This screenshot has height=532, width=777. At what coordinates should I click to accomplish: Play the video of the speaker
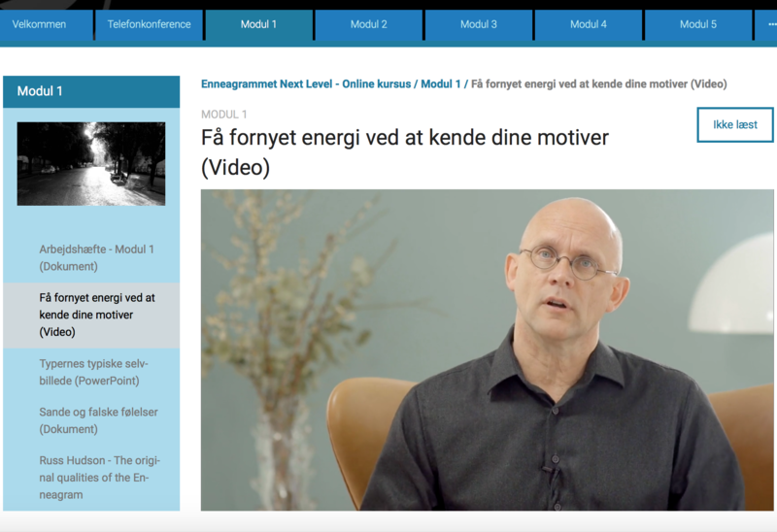click(488, 349)
